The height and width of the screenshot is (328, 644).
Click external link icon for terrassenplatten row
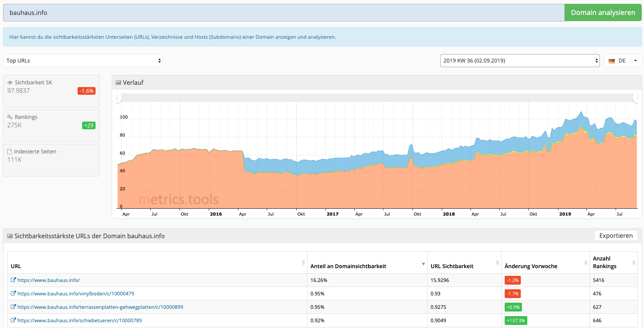point(13,307)
